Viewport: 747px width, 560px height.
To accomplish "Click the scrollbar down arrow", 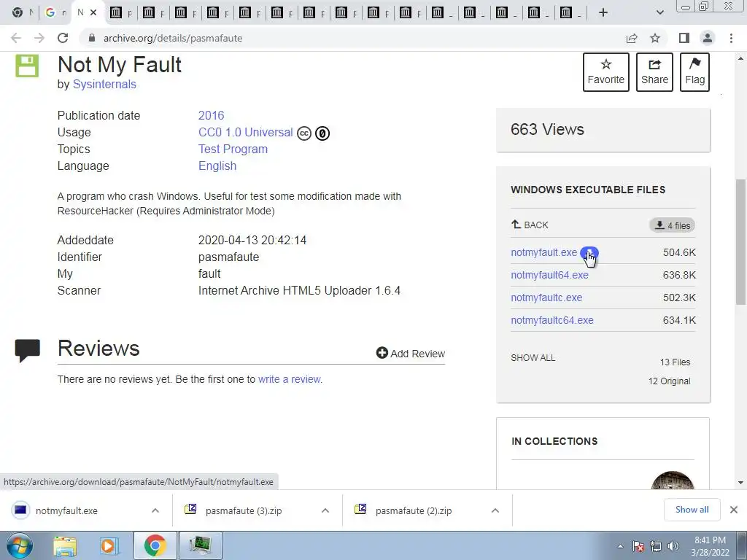I will 740,483.
